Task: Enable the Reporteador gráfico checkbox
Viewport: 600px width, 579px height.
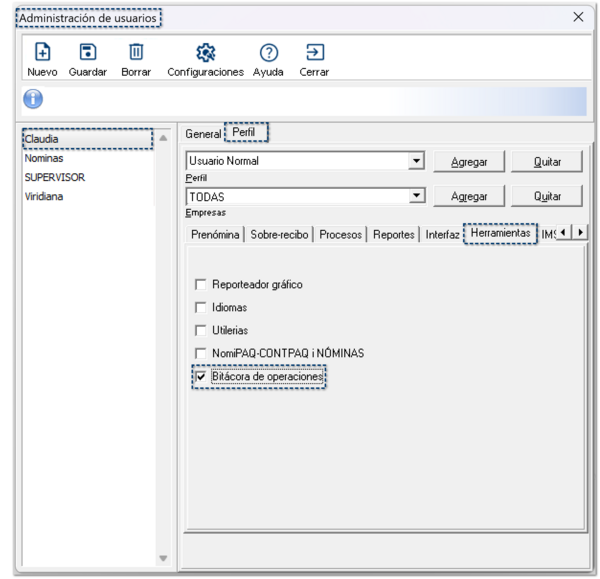Action: [x=201, y=285]
